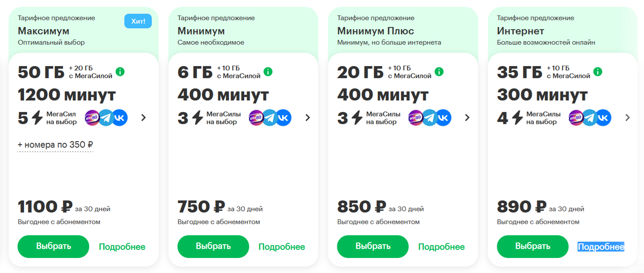Open the info icon on Минимум Плюс card
The image size is (644, 273).
pyautogui.click(x=439, y=72)
